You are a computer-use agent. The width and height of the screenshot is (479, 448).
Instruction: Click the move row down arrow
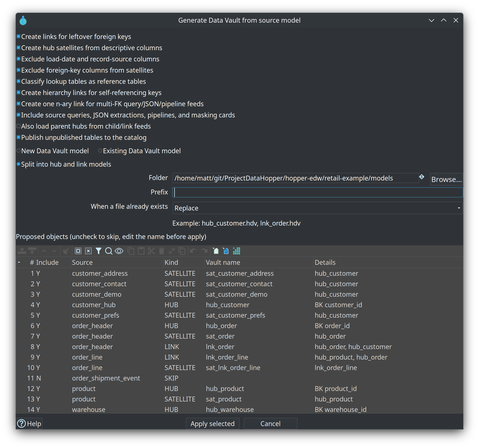tap(54, 251)
